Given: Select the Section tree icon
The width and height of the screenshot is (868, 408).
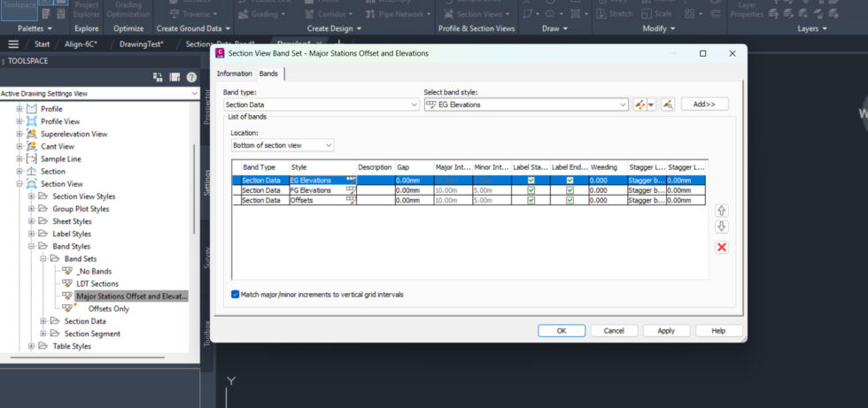Looking at the screenshot, I should tap(32, 172).
